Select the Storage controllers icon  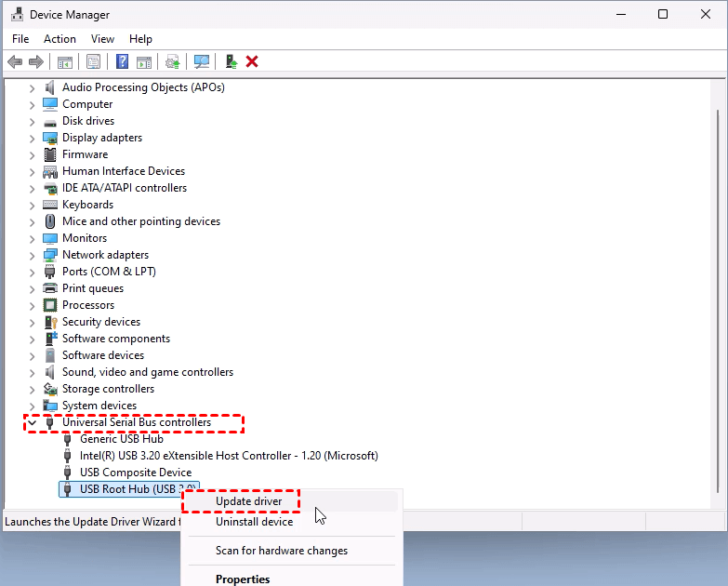click(49, 389)
